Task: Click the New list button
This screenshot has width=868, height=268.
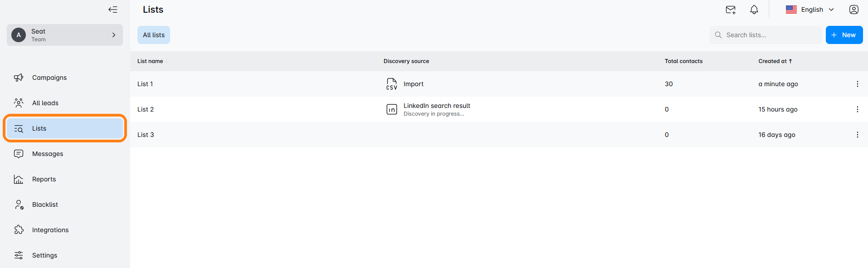Action: [844, 35]
